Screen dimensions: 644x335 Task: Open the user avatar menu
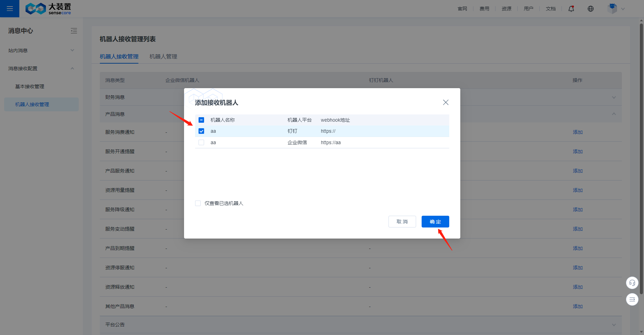[x=612, y=9]
